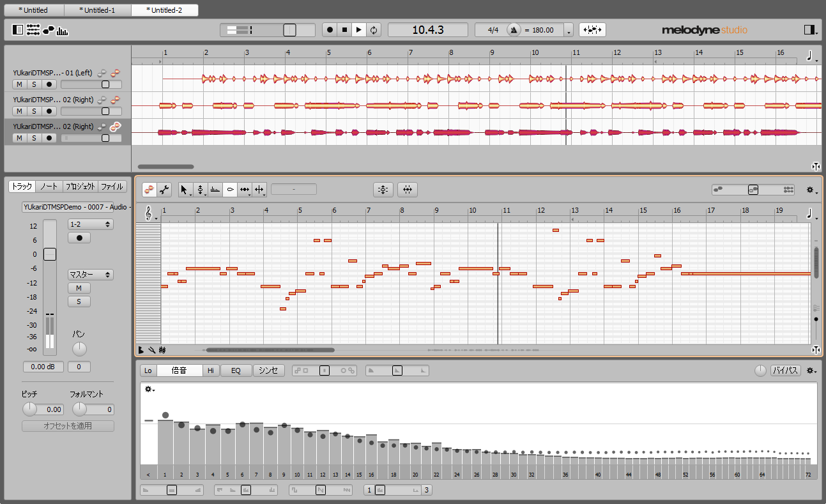Select the pitch tool

(x=201, y=190)
